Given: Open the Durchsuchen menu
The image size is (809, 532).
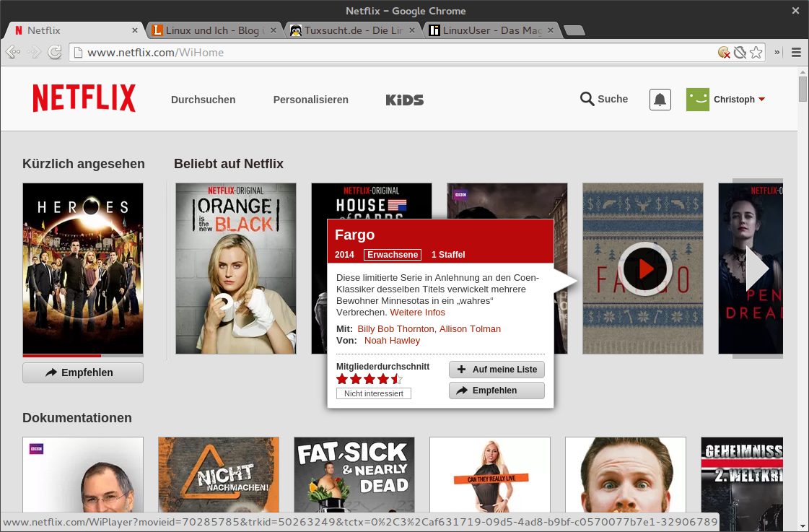Looking at the screenshot, I should (203, 100).
